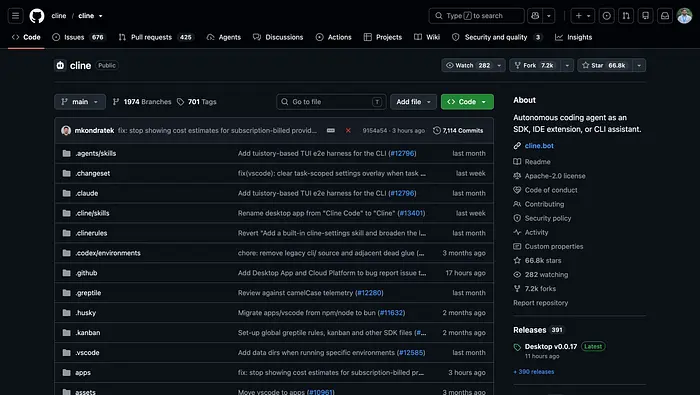
Task: Focus the Go to file input
Action: tap(331, 102)
